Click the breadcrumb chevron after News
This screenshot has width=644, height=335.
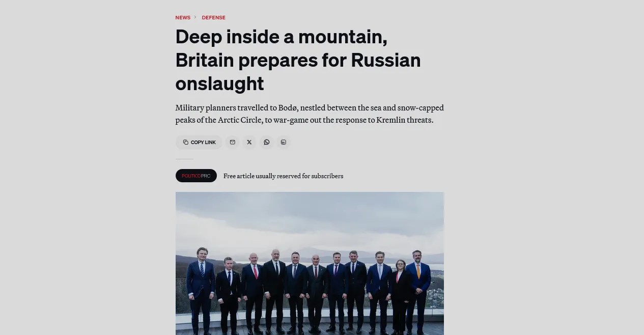(195, 17)
